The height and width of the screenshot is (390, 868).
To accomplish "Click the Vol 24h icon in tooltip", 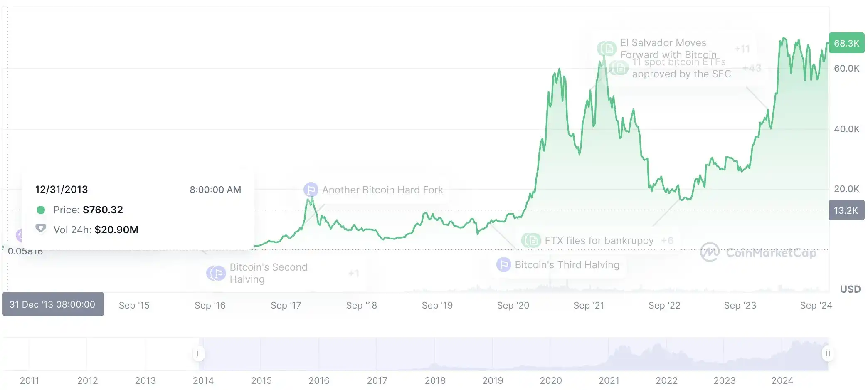I will pos(41,229).
